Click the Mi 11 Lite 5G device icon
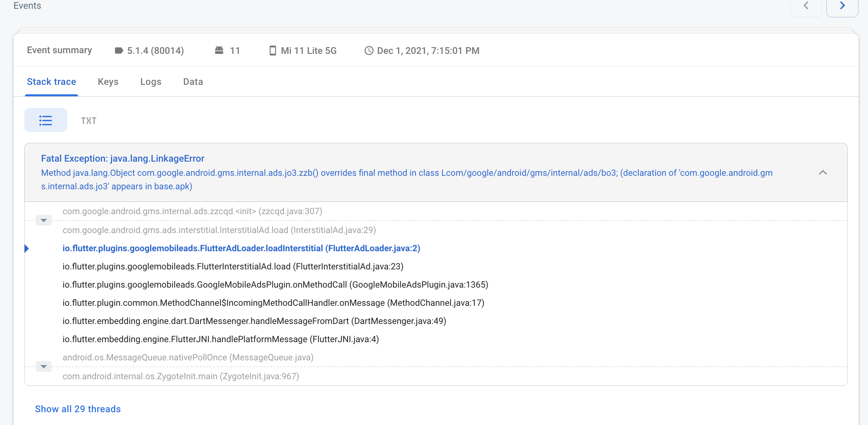Screen dimensions: 868x425 272,51
